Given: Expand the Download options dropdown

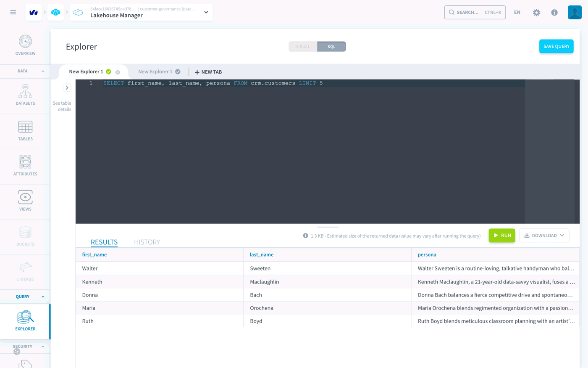Looking at the screenshot, I should pyautogui.click(x=544, y=236).
